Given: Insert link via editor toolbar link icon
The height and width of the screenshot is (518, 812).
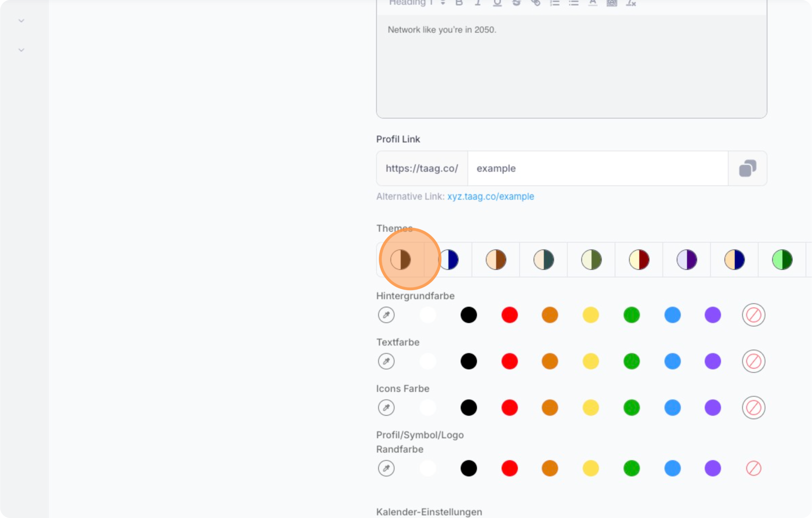Looking at the screenshot, I should [536, 3].
